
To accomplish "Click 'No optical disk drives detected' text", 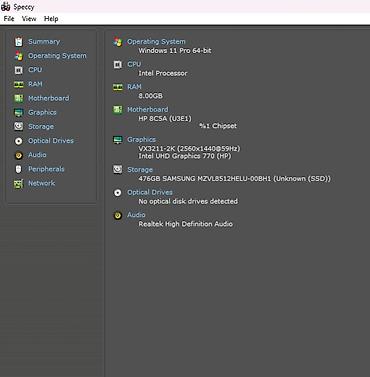I will coord(188,201).
